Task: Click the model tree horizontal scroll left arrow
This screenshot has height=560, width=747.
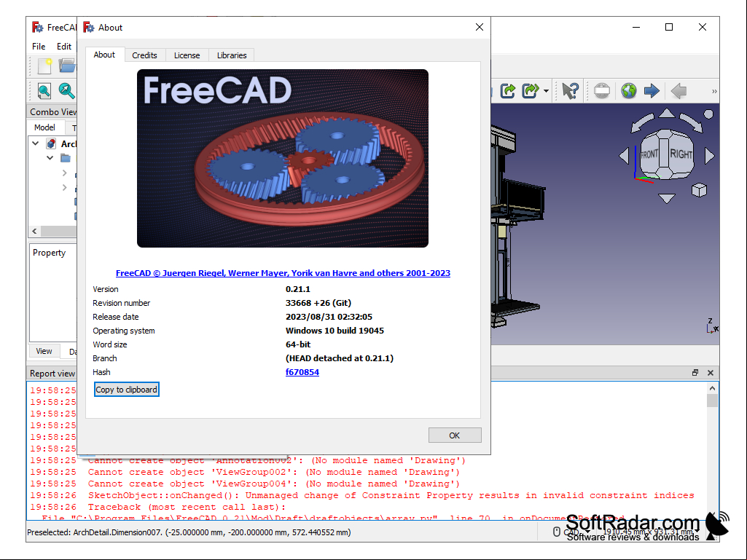Action: (x=34, y=231)
